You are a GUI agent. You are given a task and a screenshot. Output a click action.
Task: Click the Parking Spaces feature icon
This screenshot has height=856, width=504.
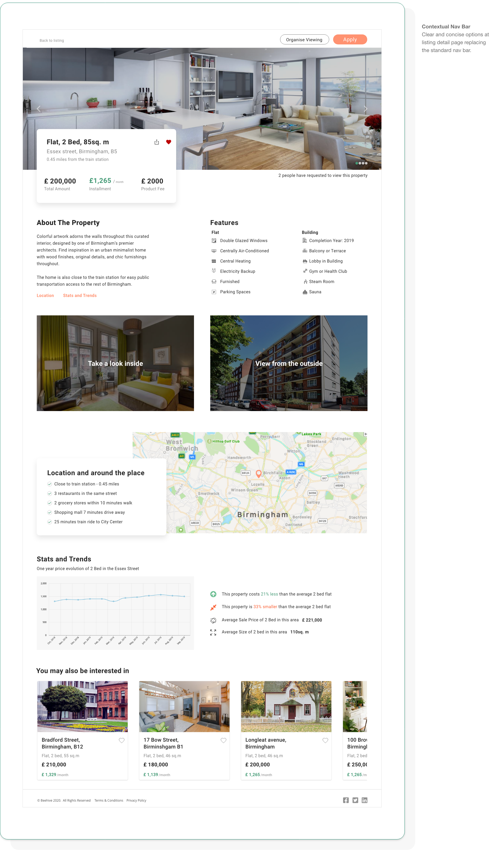tap(214, 292)
